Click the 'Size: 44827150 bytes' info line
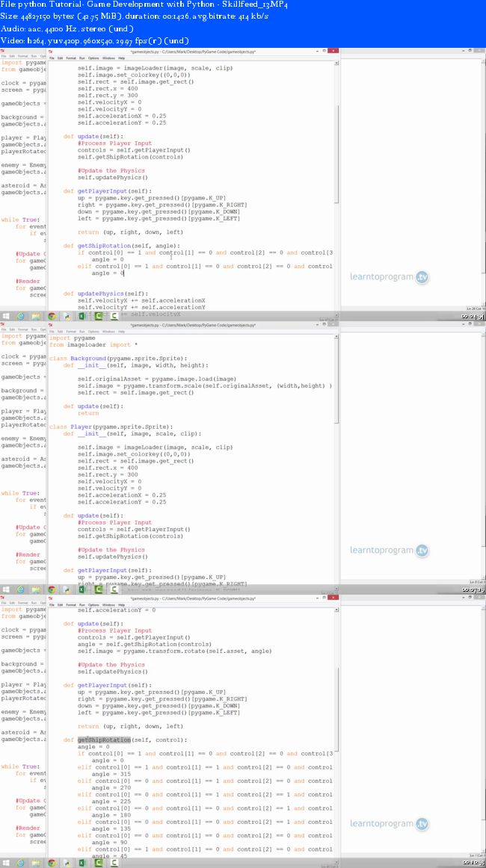Screen dimensions: 486x868 [135, 16]
